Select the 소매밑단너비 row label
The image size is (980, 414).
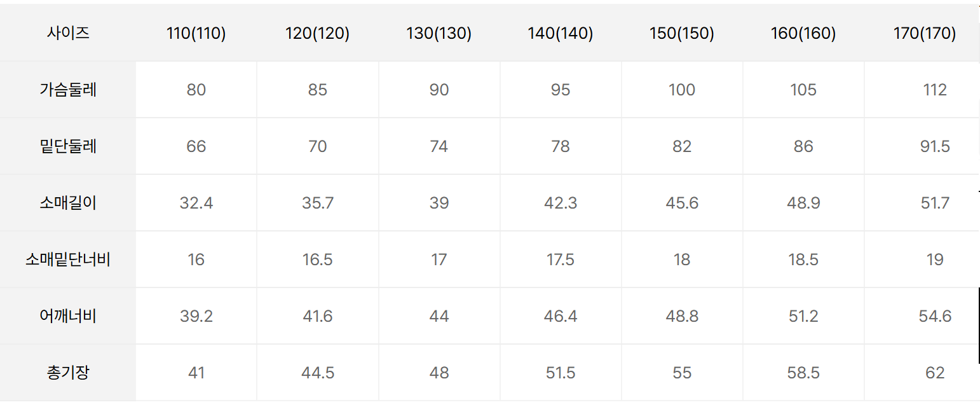point(68,259)
